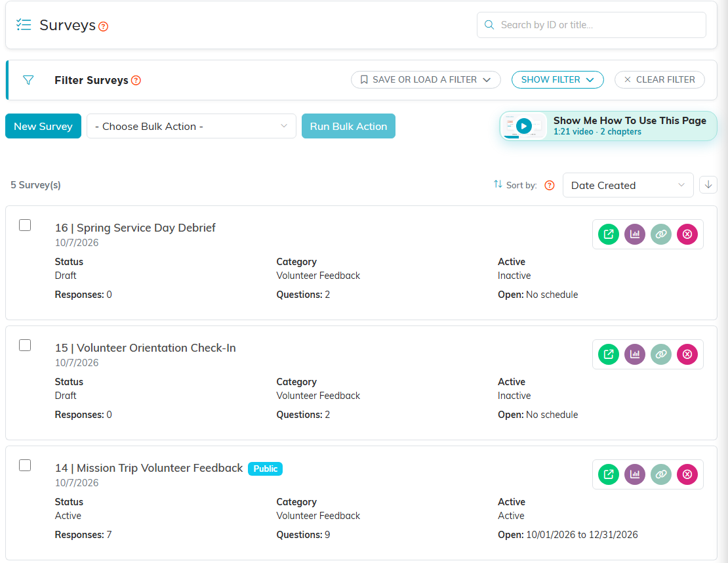Open Choose Bulk Action dropdown

pos(192,127)
